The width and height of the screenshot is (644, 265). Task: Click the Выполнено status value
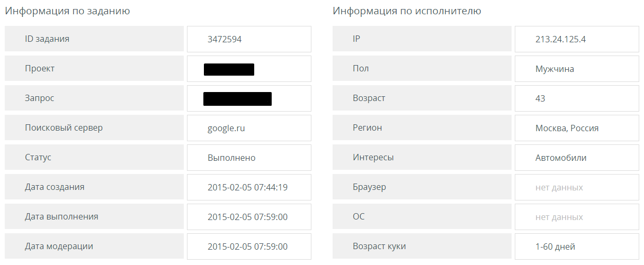[231, 158]
